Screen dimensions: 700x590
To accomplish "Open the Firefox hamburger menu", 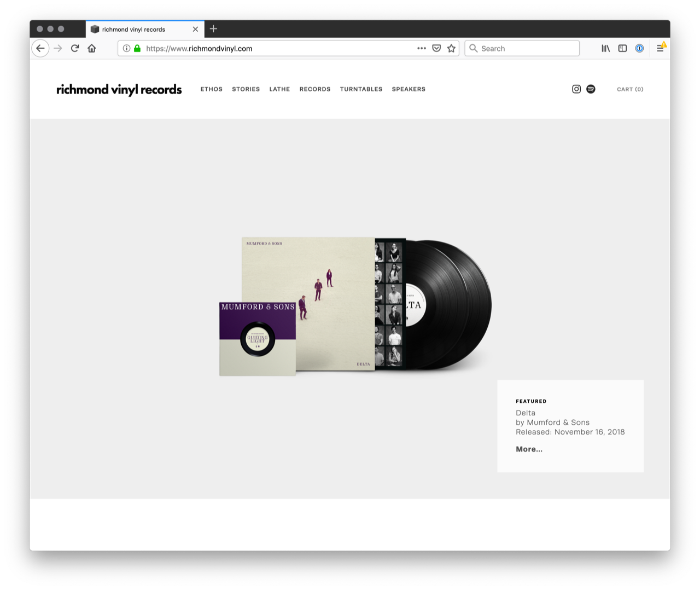I will coord(660,48).
